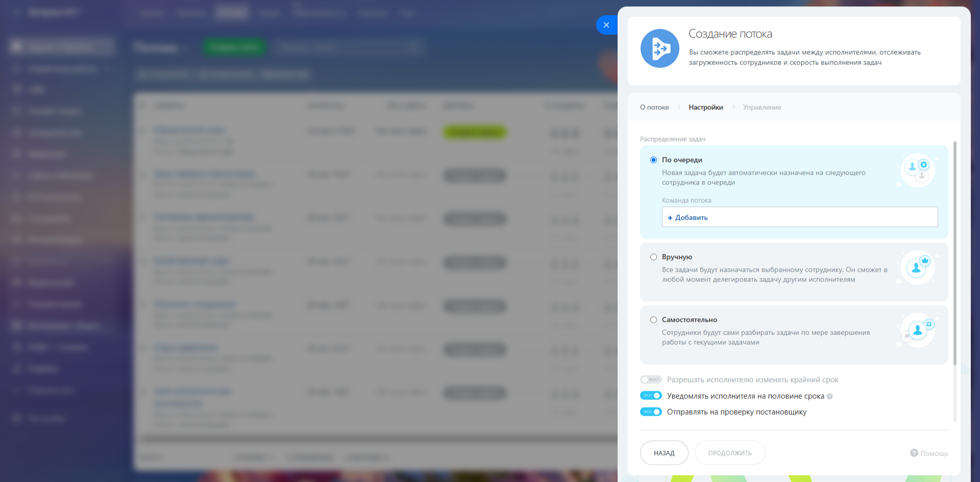This screenshot has height=482, width=980.
Task: Click the queue distribution illustration icon
Action: tap(917, 171)
